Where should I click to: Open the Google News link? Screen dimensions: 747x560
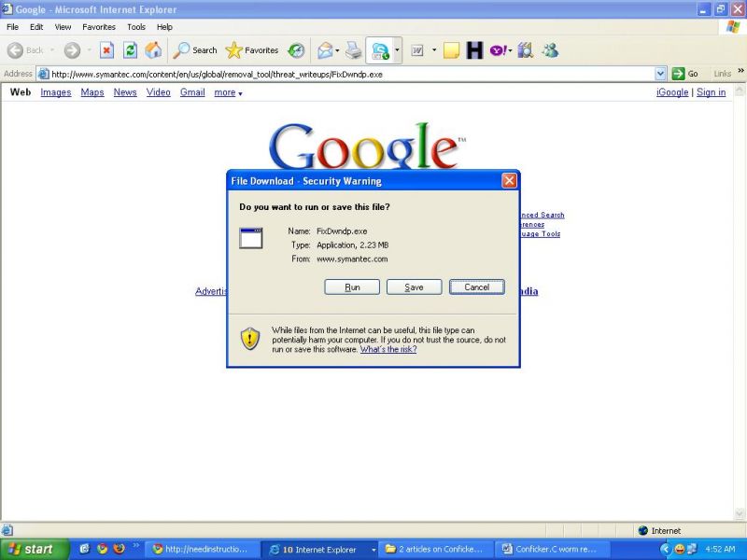coord(125,92)
